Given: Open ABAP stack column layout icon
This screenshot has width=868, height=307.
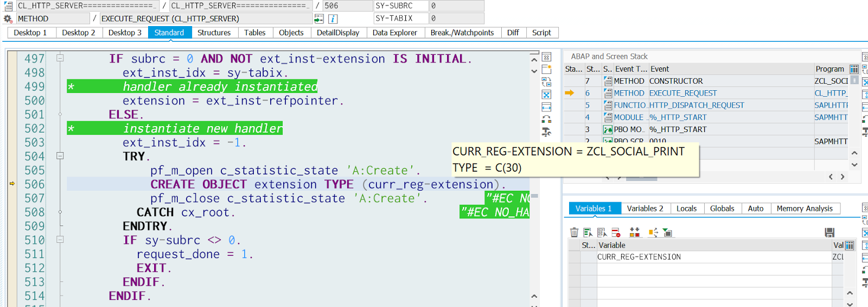Looking at the screenshot, I should 854,69.
